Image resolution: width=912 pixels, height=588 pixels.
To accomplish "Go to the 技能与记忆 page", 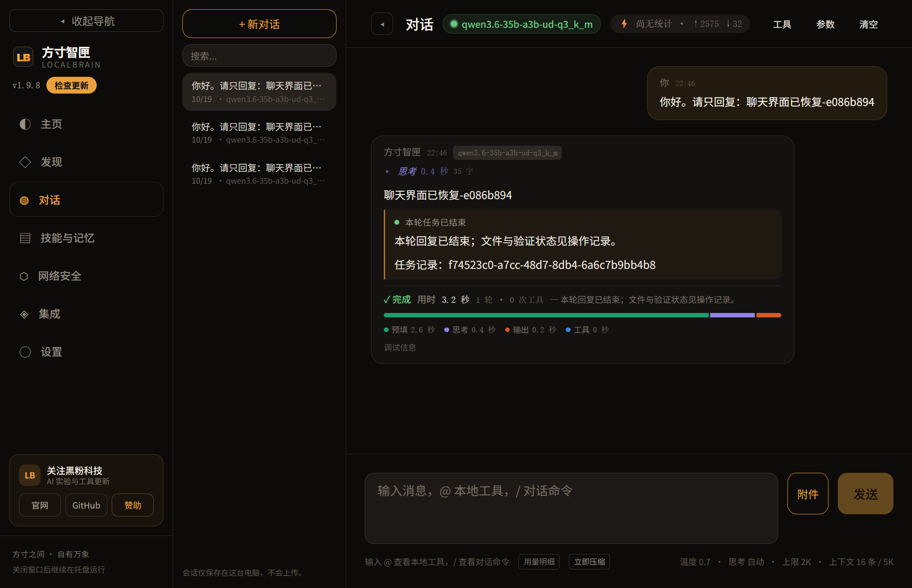I will [86, 238].
